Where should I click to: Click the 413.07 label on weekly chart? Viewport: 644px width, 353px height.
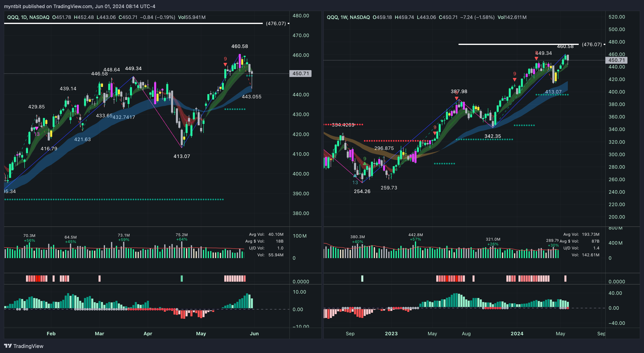[553, 92]
